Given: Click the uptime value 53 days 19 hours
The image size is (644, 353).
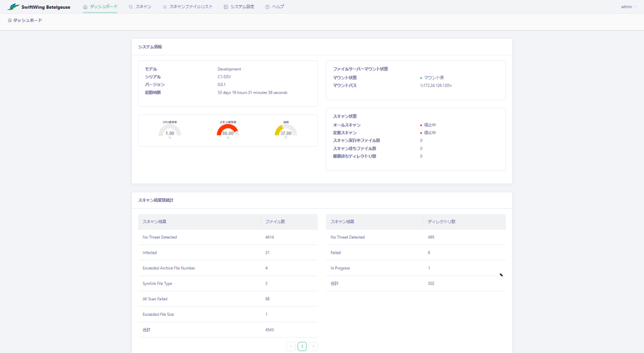Looking at the screenshot, I should (x=253, y=92).
